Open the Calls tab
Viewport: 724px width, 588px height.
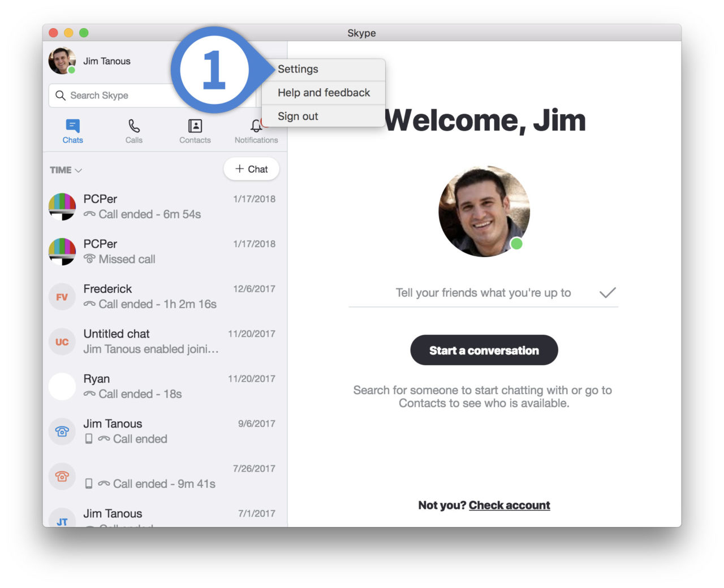pos(134,131)
